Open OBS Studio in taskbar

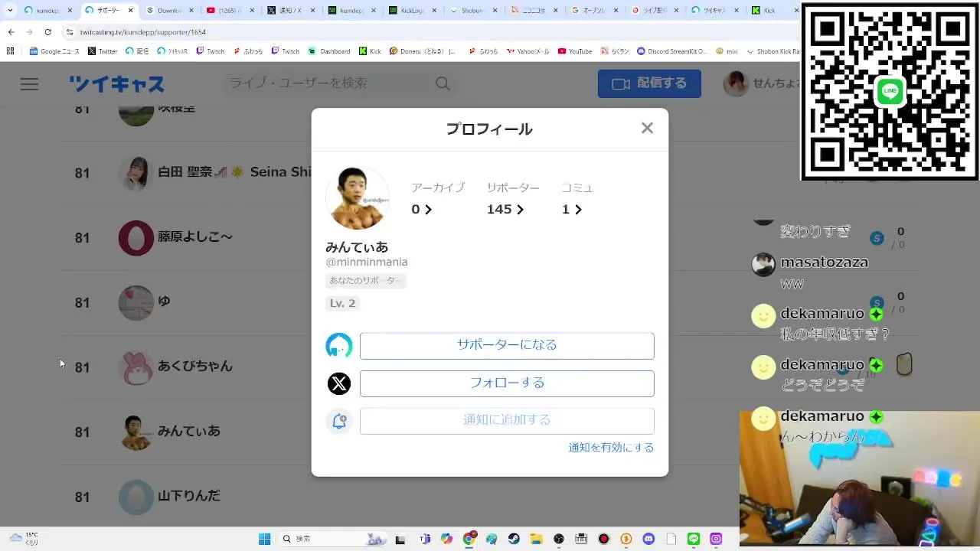coord(560,539)
